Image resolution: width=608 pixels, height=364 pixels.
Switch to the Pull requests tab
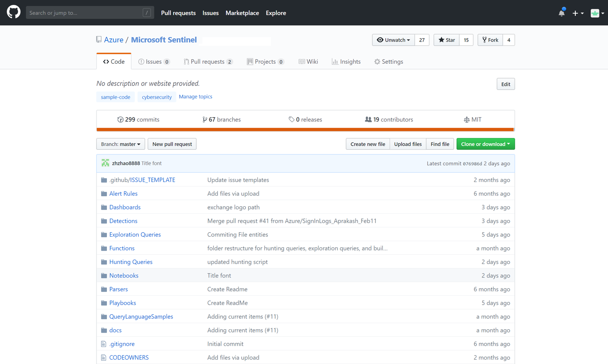pyautogui.click(x=208, y=62)
